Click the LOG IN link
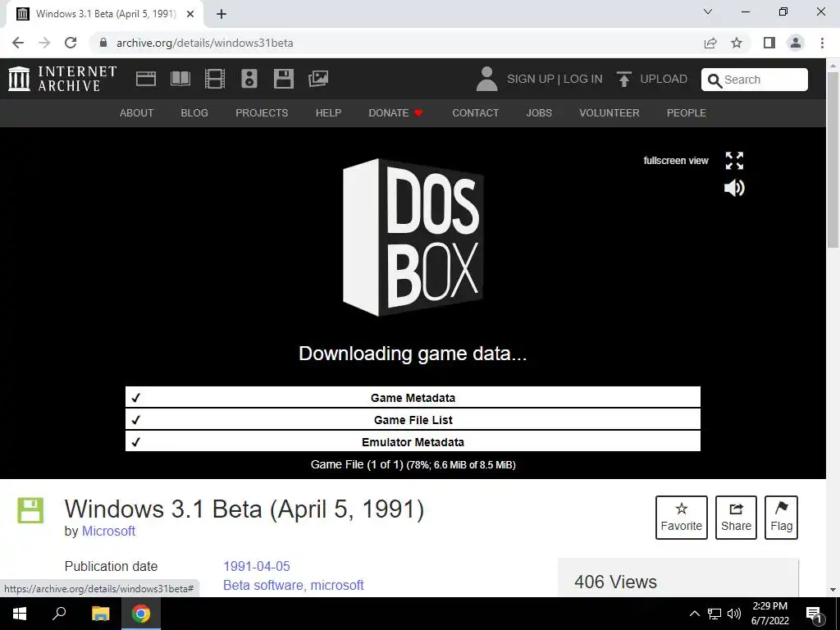 point(583,79)
